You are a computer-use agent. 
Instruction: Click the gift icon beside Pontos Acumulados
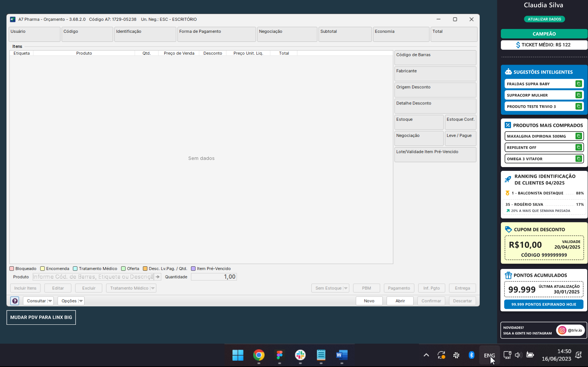point(508,275)
